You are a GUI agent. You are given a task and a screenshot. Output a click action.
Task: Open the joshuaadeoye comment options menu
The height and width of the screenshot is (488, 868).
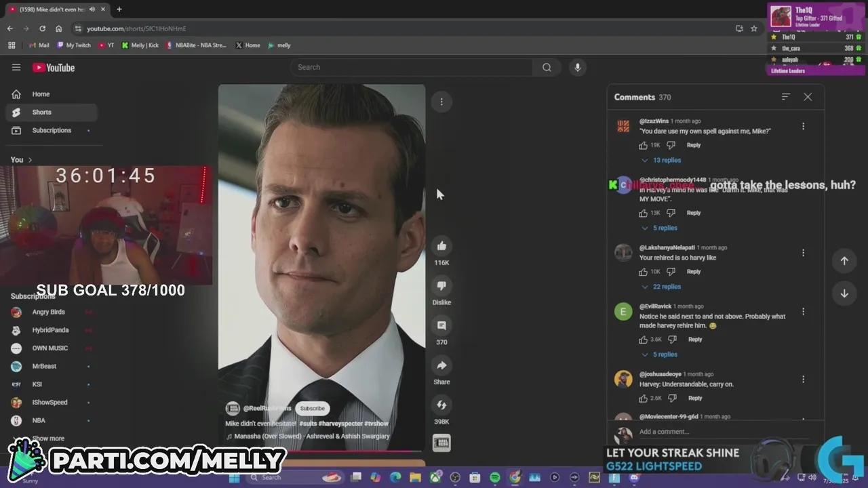tap(803, 380)
